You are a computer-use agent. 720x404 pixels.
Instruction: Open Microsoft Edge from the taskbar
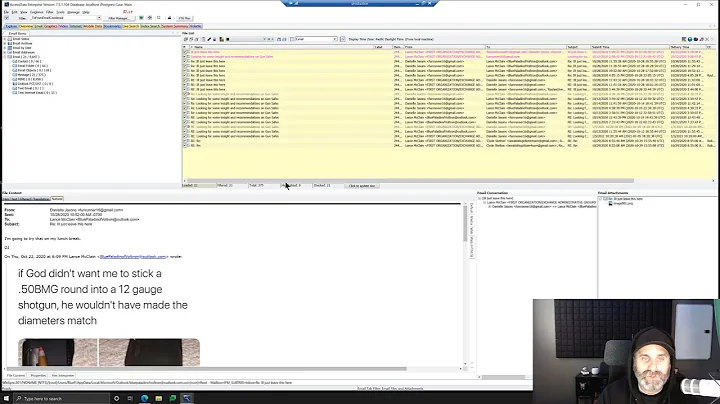[144, 398]
